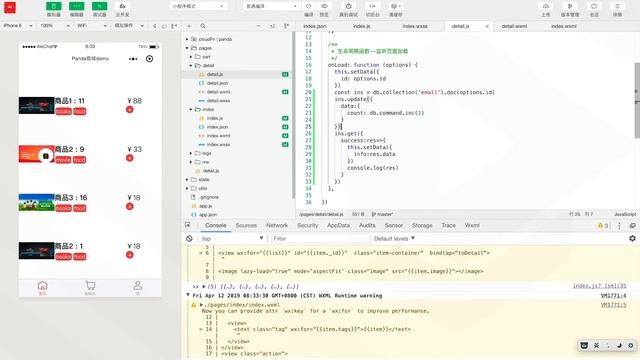Click the compile refresh icon
Screen dimensions: 640x360
[x=309, y=6]
